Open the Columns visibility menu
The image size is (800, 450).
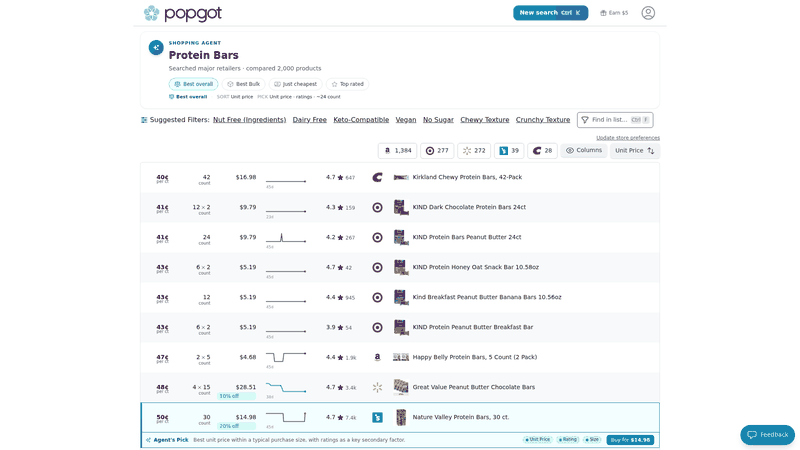584,151
